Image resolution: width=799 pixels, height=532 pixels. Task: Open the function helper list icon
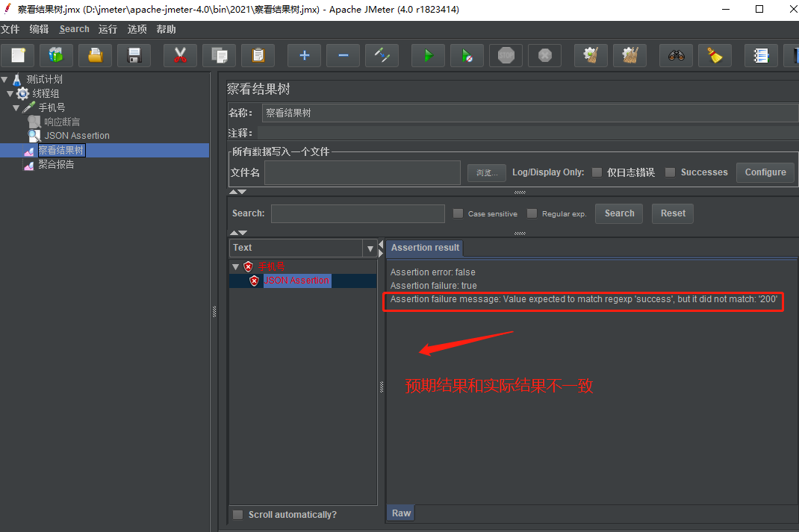[762, 55]
